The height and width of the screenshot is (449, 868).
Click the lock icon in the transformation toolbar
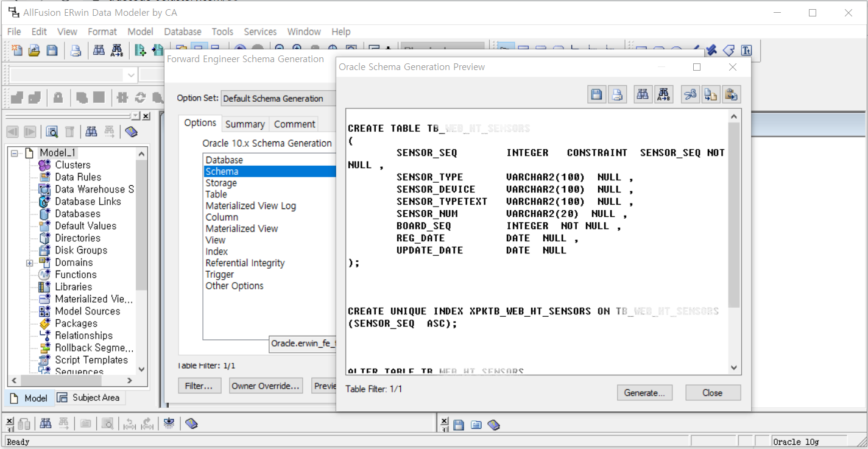coord(58,97)
